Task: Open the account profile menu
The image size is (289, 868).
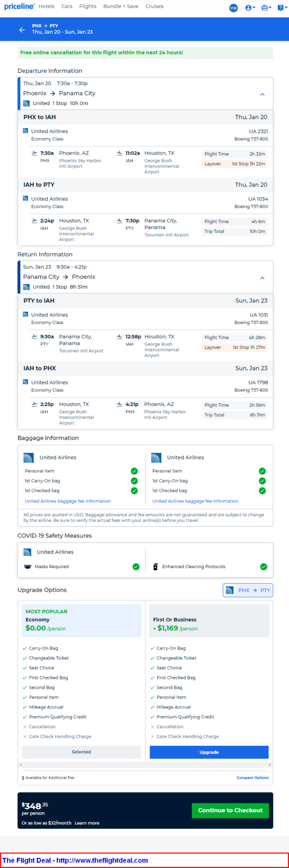Action: [x=250, y=8]
